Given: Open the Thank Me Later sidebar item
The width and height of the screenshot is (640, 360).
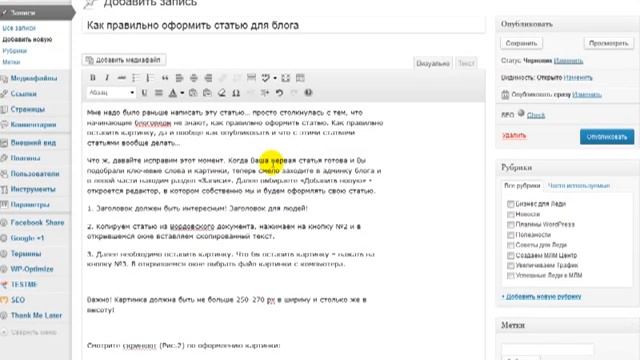Looking at the screenshot, I should (35, 315).
